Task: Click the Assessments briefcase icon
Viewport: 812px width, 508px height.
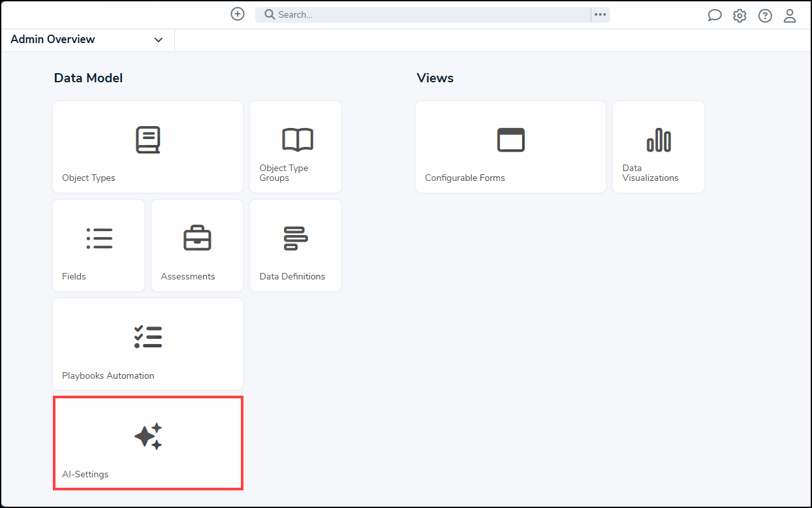Action: tap(197, 238)
